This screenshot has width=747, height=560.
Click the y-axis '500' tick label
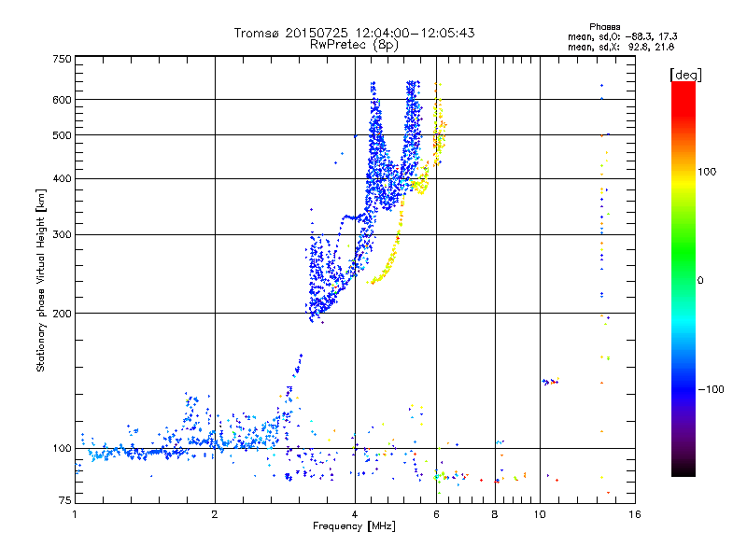tap(63, 135)
